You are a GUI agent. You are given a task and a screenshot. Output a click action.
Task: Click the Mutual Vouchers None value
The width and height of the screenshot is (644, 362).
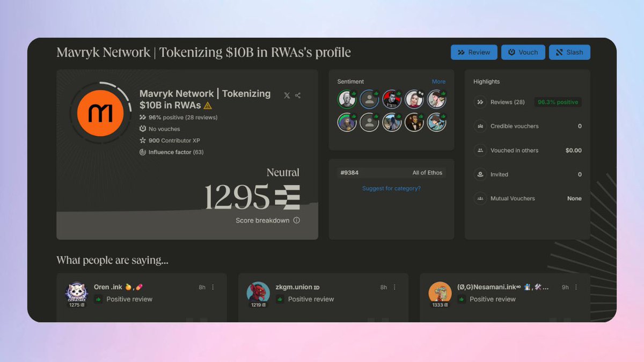[574, 198]
